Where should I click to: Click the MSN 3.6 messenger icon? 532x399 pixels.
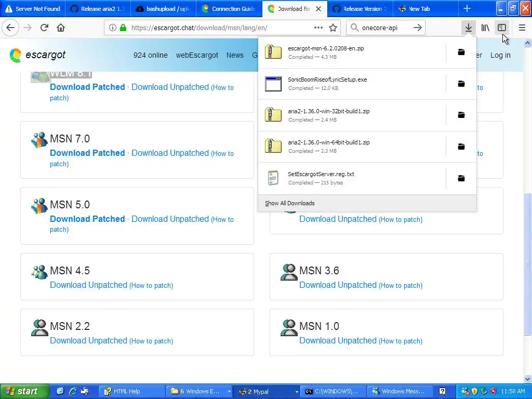click(289, 272)
